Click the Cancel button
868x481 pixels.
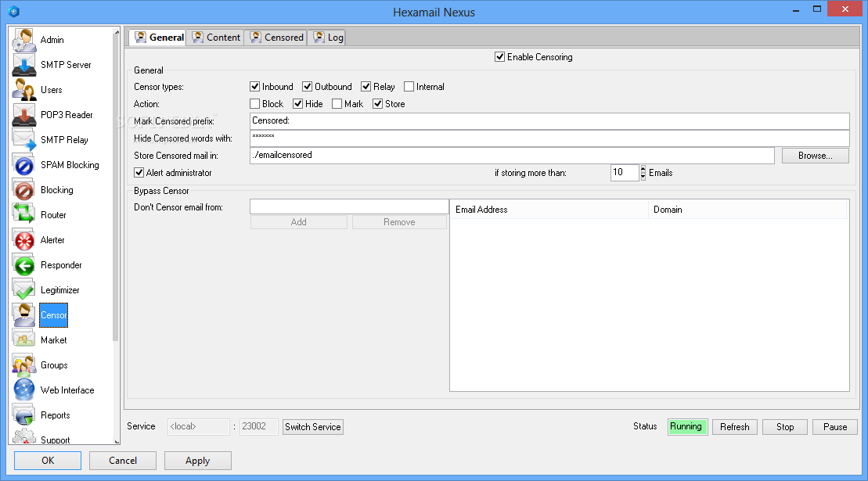click(123, 461)
